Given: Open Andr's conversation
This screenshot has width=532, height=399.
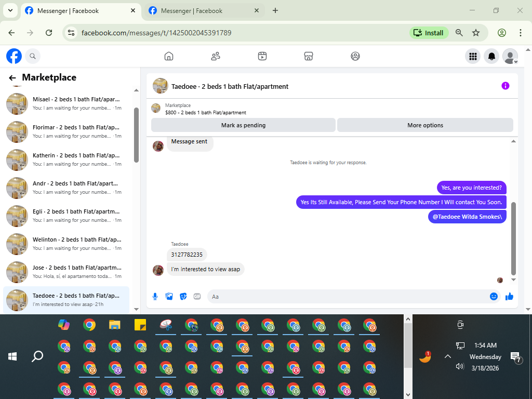Looking at the screenshot, I should pos(66,188).
